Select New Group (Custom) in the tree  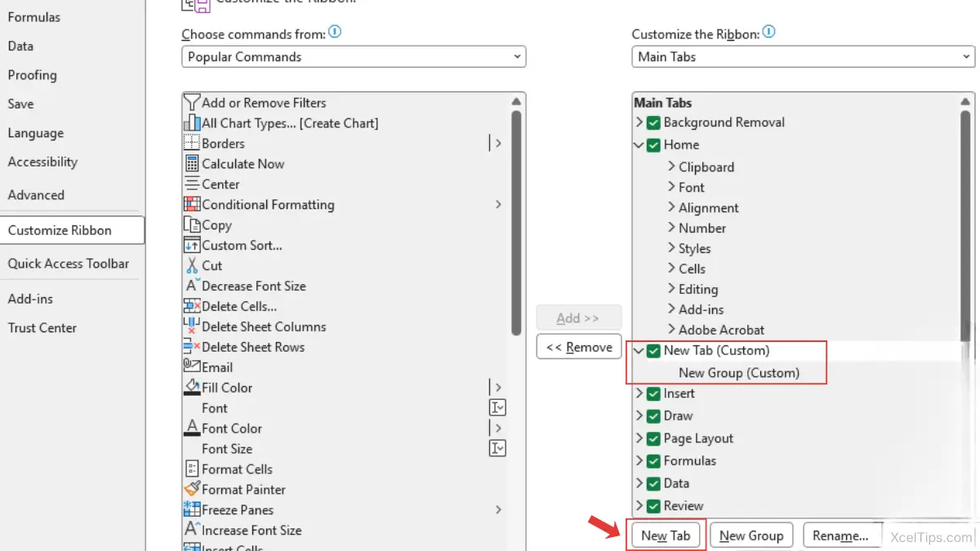(739, 373)
